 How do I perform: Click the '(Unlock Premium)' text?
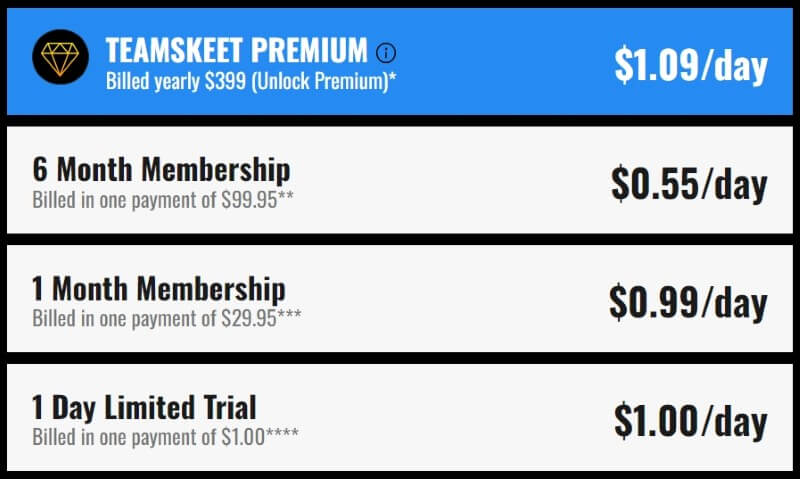320,81
